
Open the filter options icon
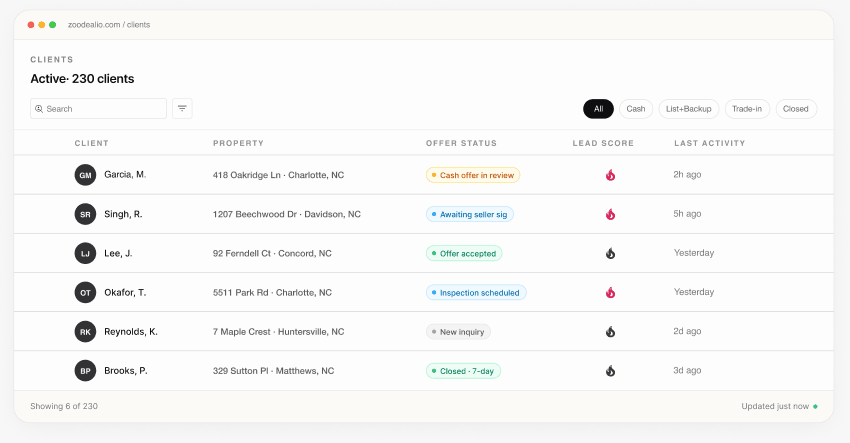(x=182, y=108)
